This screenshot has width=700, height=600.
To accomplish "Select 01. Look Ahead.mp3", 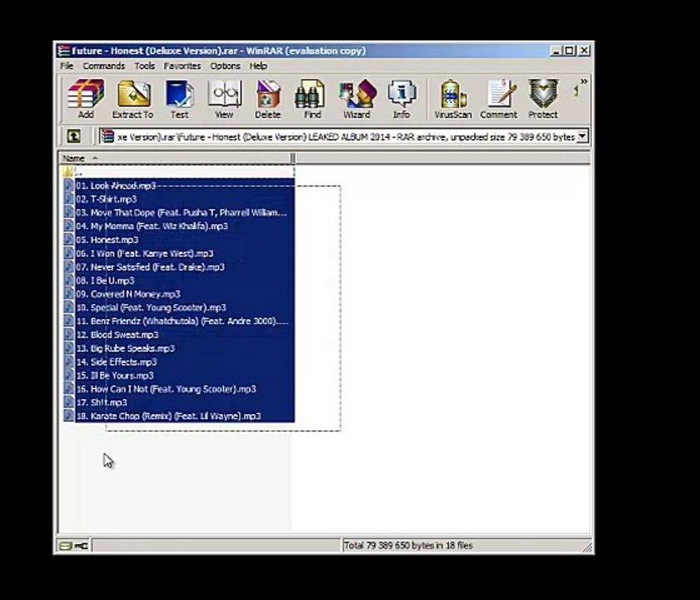I will coord(178,185).
